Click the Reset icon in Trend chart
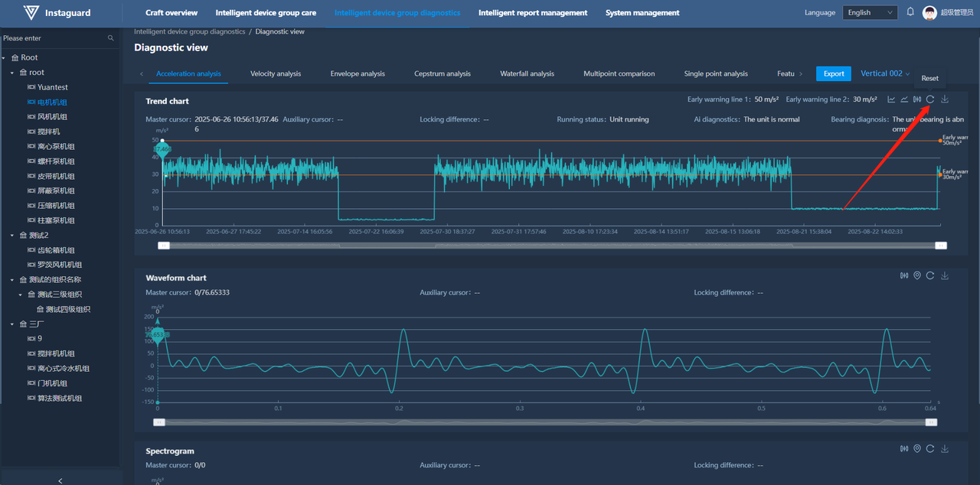This screenshot has height=485, width=980. (x=930, y=99)
